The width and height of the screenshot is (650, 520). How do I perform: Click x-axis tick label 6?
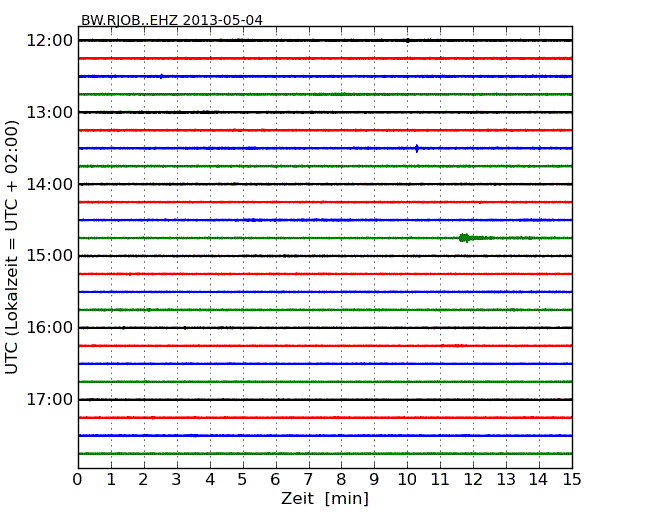[x=275, y=479]
